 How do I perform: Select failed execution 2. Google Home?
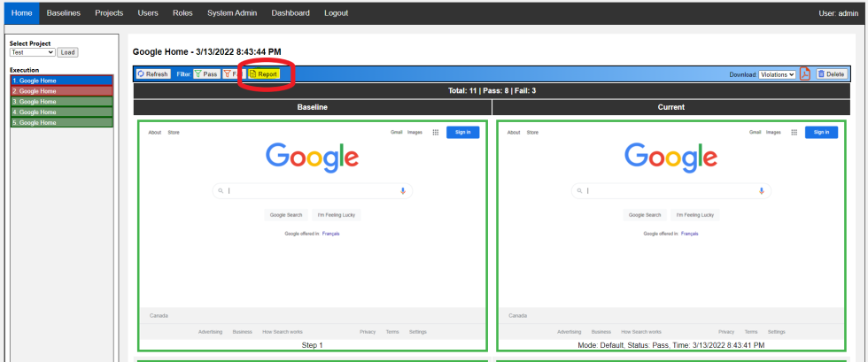pyautogui.click(x=61, y=91)
